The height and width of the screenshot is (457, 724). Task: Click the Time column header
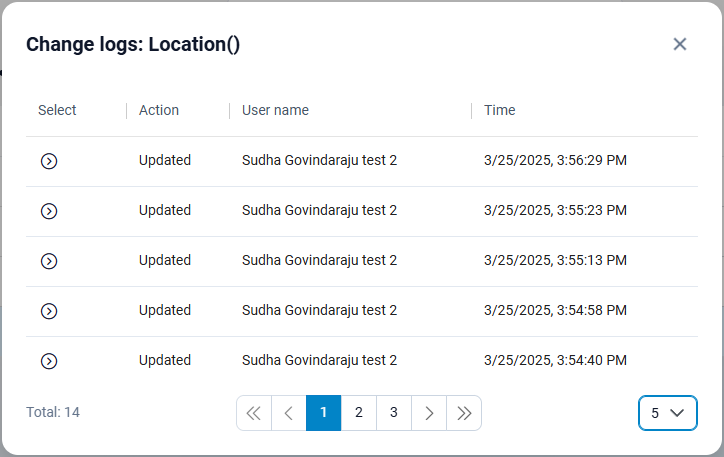(500, 110)
